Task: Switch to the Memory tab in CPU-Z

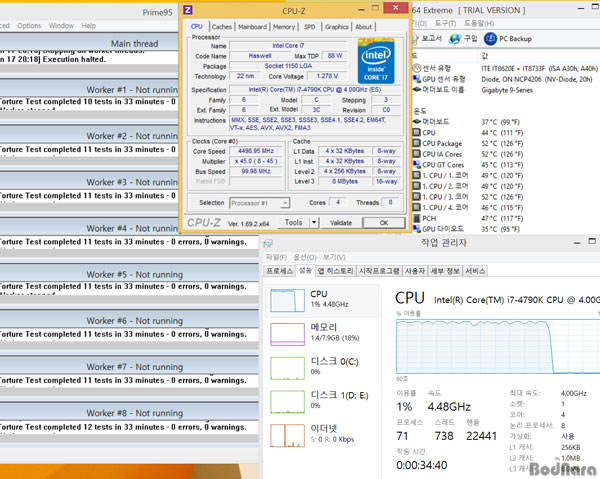Action: tap(284, 27)
